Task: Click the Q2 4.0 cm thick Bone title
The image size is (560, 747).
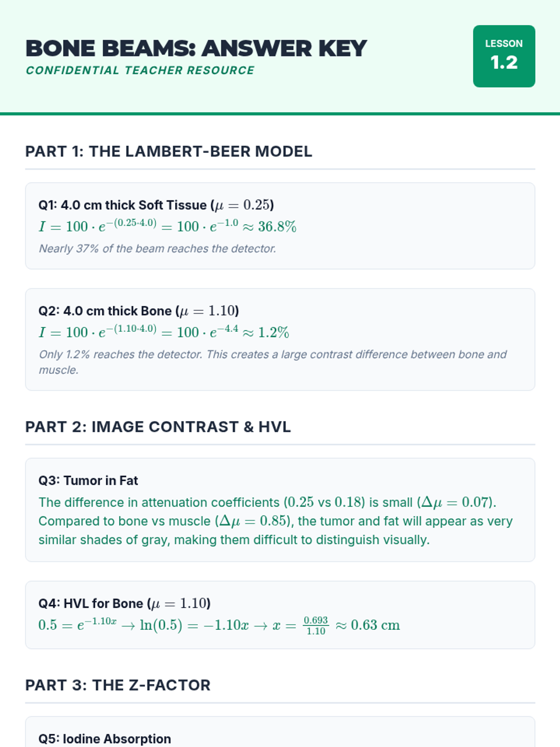Action: (139, 311)
